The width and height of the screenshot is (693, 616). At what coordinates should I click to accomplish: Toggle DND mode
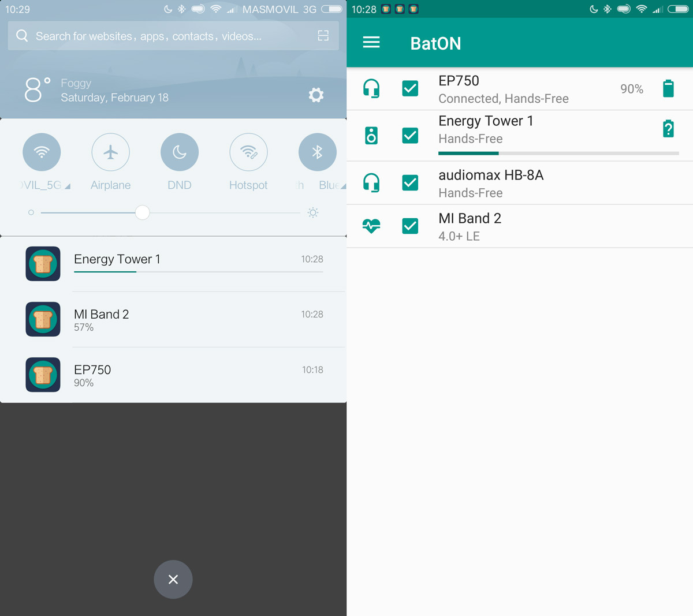pyautogui.click(x=180, y=152)
